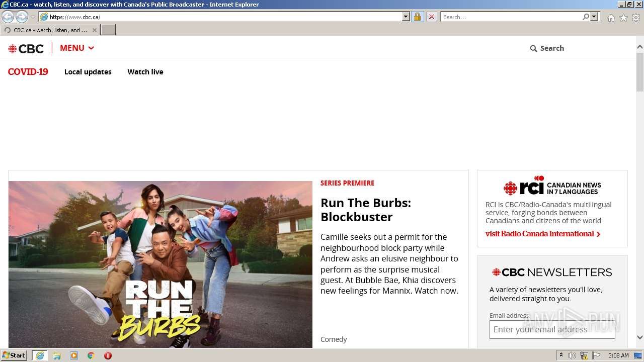This screenshot has width=644, height=362.
Task: Open the Favorites star icon
Action: coord(623,18)
